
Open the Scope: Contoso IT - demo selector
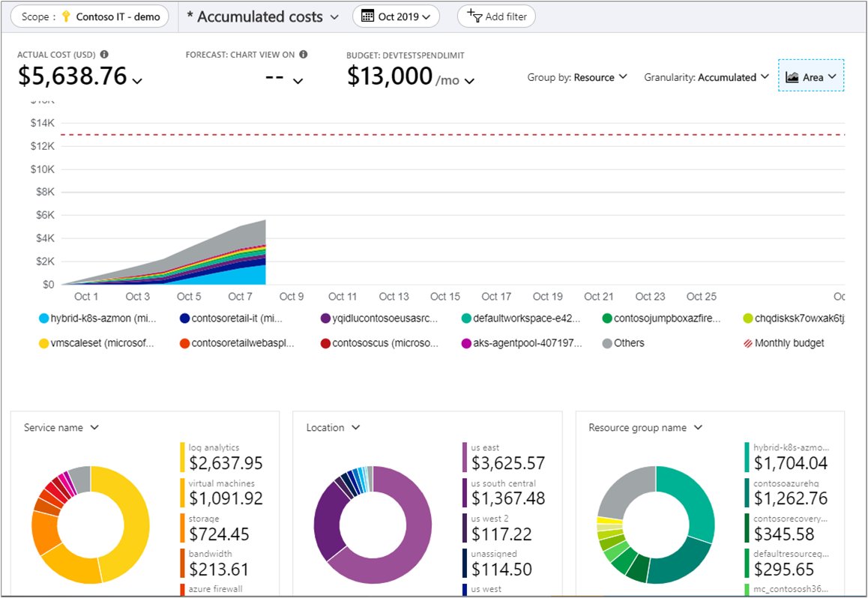88,16
